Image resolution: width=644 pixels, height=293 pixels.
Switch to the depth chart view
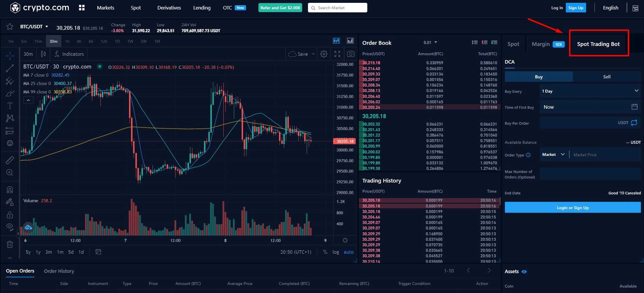pyautogui.click(x=350, y=41)
